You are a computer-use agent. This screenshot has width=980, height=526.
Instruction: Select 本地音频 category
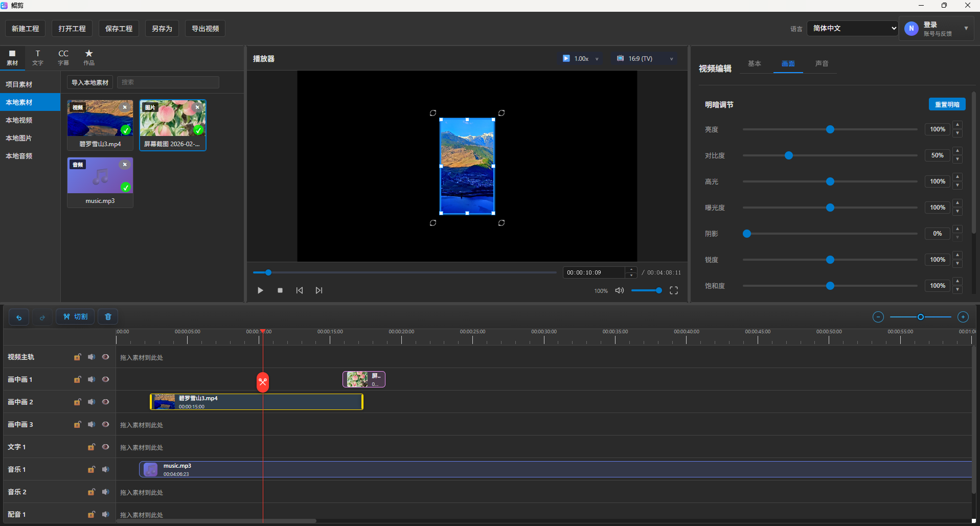(30, 156)
